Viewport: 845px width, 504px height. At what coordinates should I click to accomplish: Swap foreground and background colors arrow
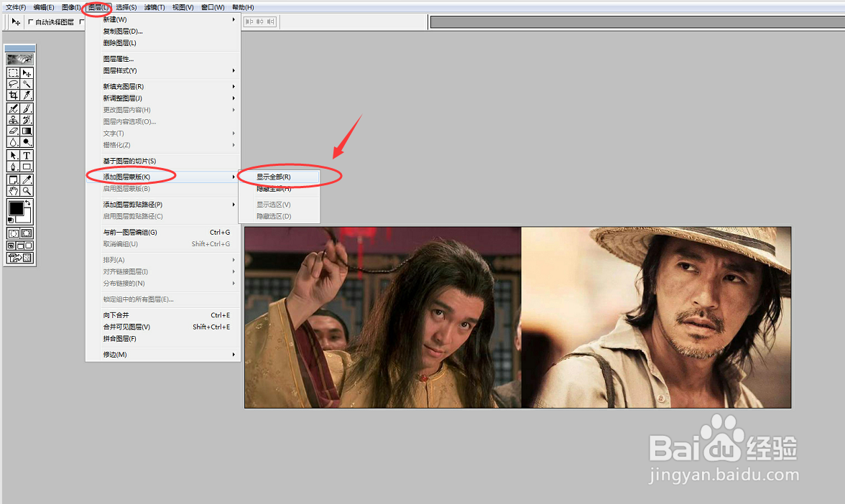coord(28,203)
